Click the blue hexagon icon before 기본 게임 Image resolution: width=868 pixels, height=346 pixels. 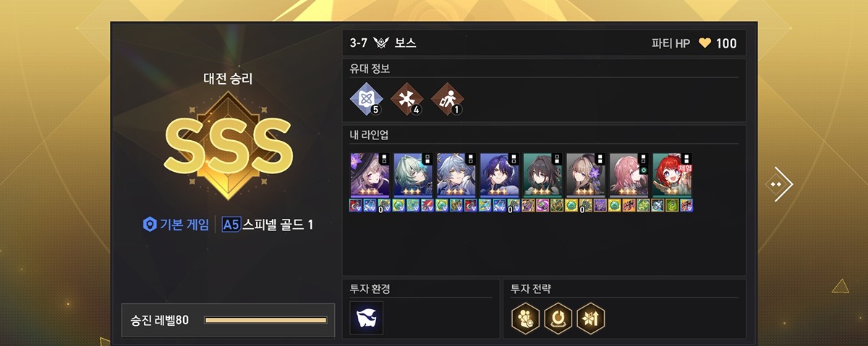[149, 225]
